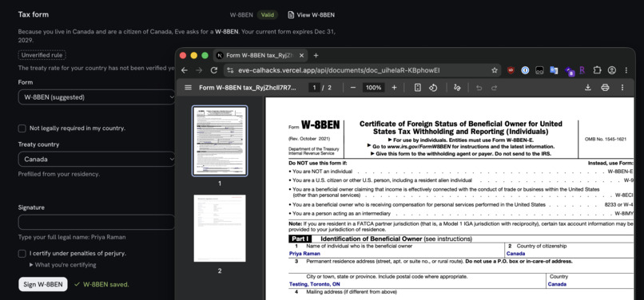The image size is (644, 300).
Task: Select page 1 thumbnail in PDF sidebar
Action: point(220,140)
